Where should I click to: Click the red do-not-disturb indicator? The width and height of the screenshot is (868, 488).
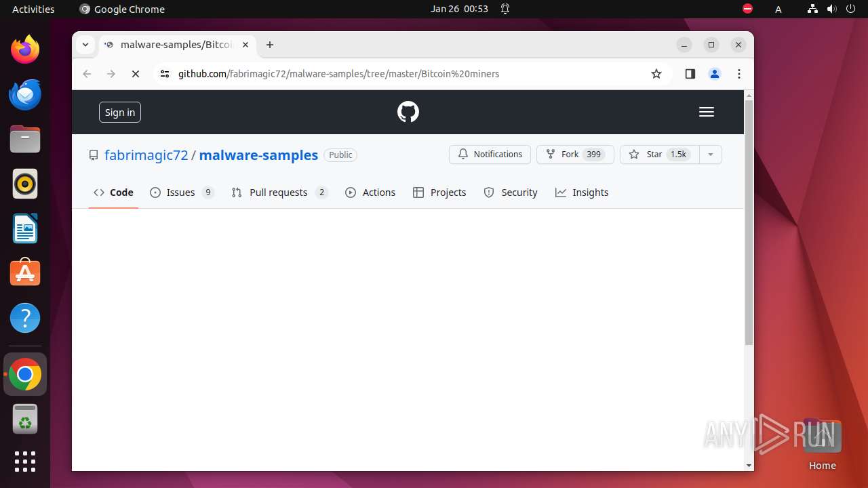(747, 9)
